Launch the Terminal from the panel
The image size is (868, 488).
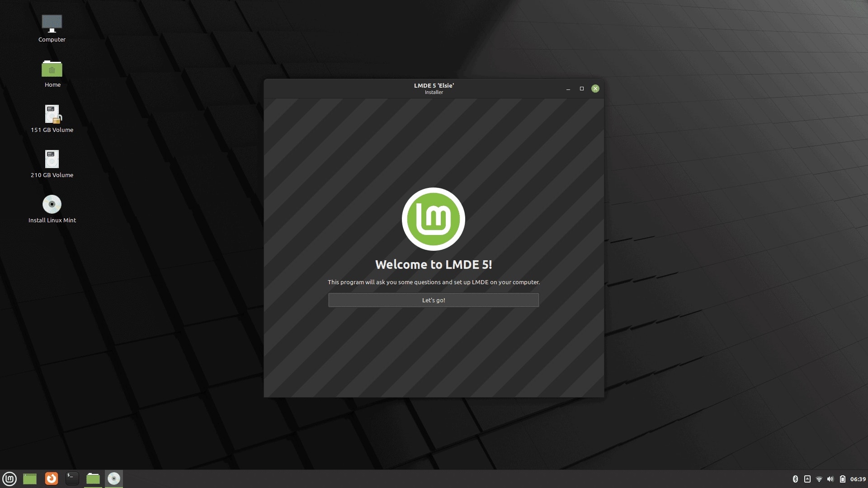point(72,479)
